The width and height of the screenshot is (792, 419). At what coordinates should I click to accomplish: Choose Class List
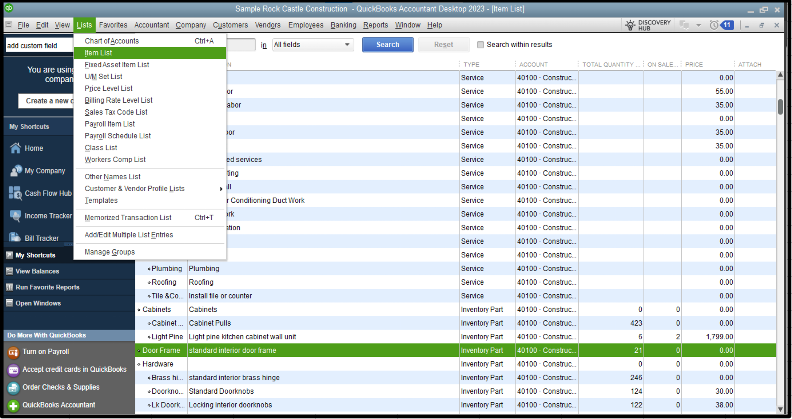(150, 147)
